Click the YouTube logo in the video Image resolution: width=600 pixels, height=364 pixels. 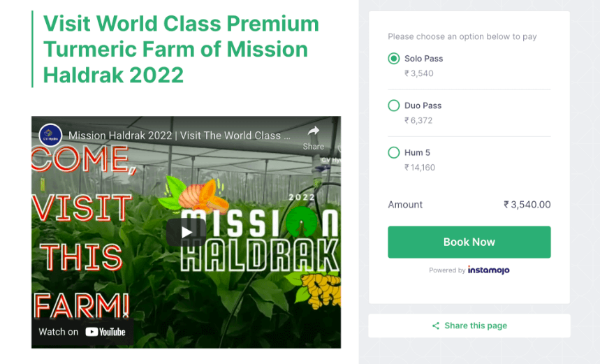pos(105,332)
